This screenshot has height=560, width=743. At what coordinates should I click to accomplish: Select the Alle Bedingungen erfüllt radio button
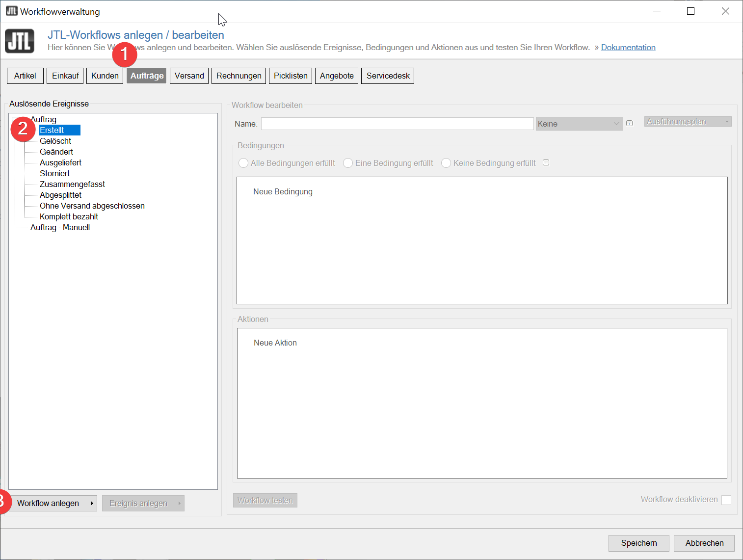243,163
